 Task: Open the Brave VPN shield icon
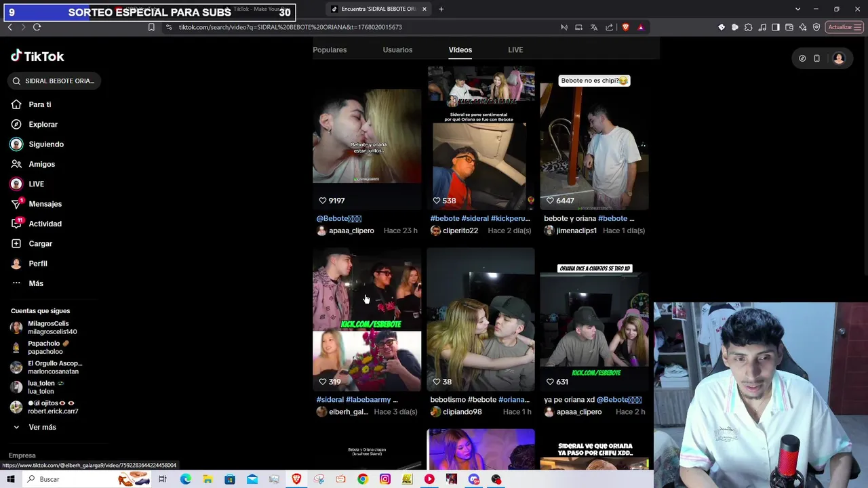[816, 27]
